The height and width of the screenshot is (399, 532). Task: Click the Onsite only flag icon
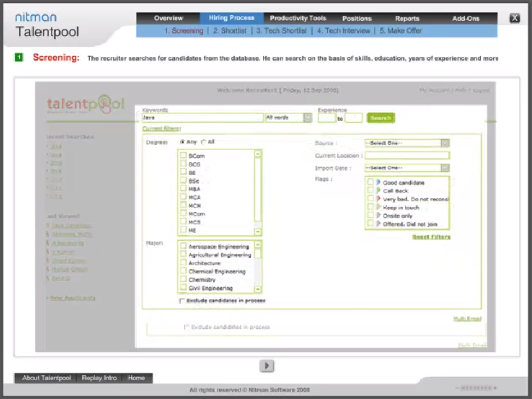coord(378,215)
